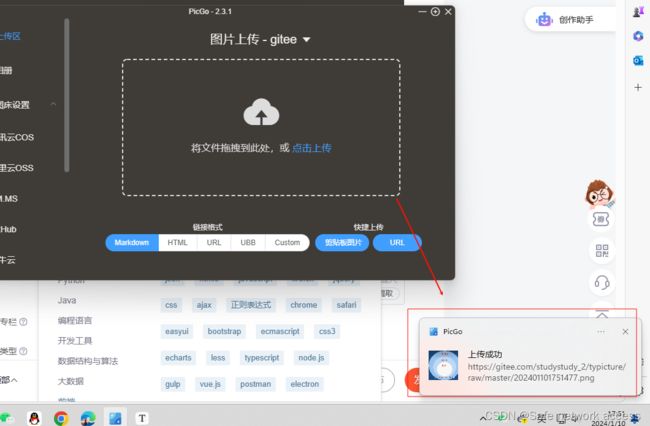Select HTML link format

pyautogui.click(x=177, y=242)
